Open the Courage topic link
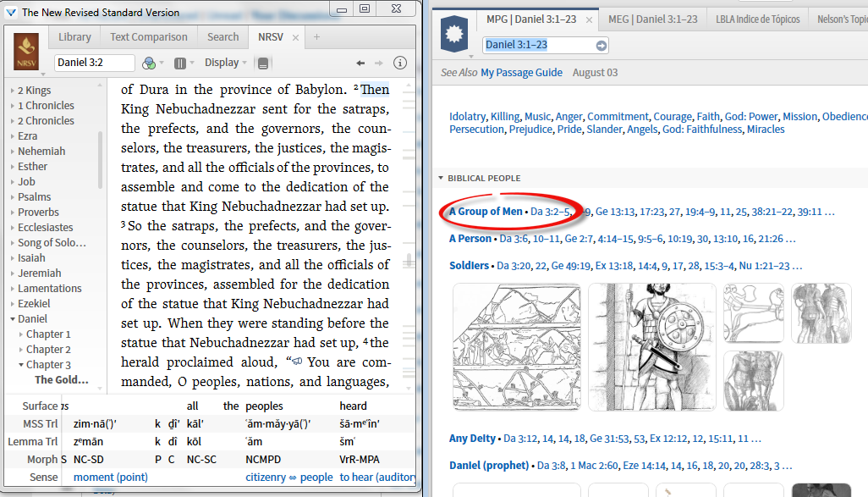The width and height of the screenshot is (868, 497). pyautogui.click(x=673, y=116)
